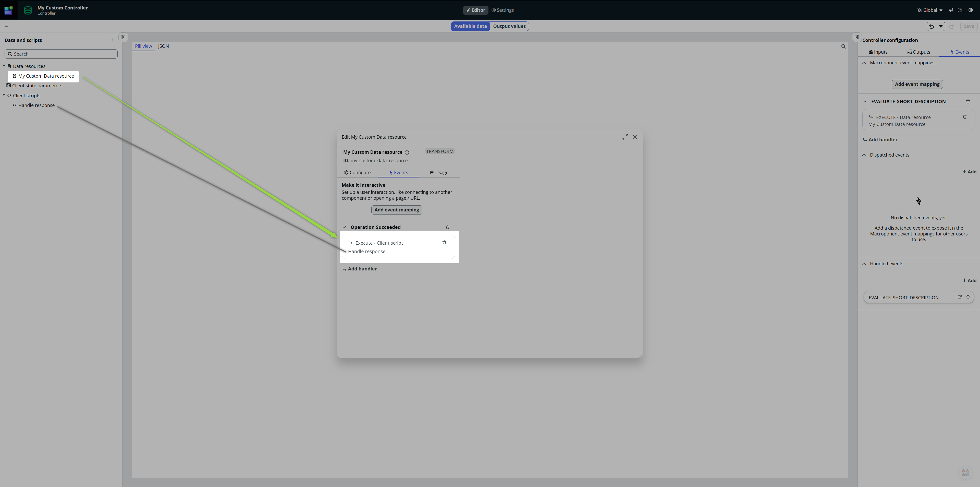Screen dimensions: 980x487
Task: Toggle the dark theme contrast icon
Action: pyautogui.click(x=971, y=10)
